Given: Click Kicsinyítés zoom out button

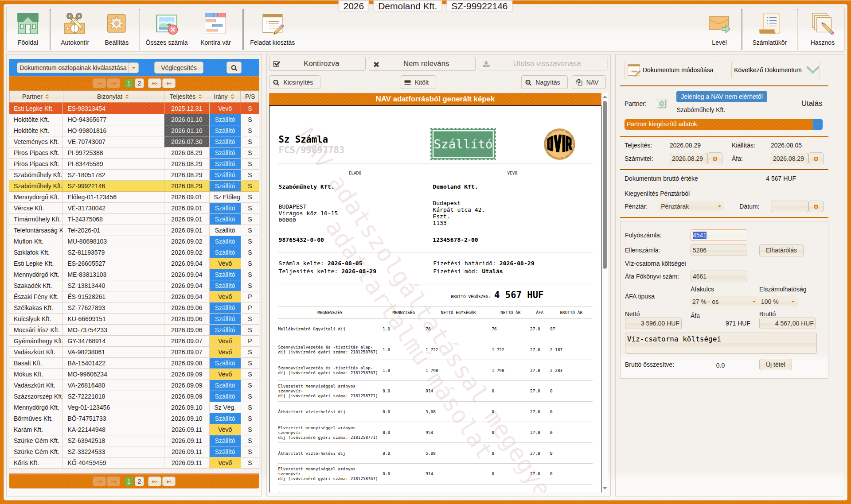Looking at the screenshot, I should [295, 82].
